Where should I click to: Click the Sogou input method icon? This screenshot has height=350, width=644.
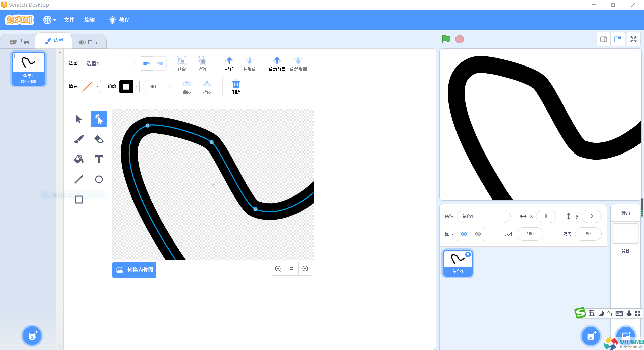pyautogui.click(x=580, y=313)
